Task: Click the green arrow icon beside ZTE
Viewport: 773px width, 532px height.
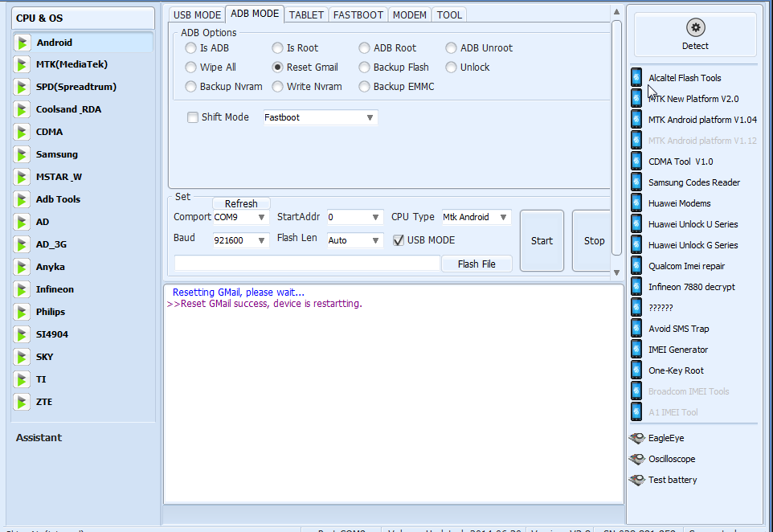Action: click(x=22, y=403)
